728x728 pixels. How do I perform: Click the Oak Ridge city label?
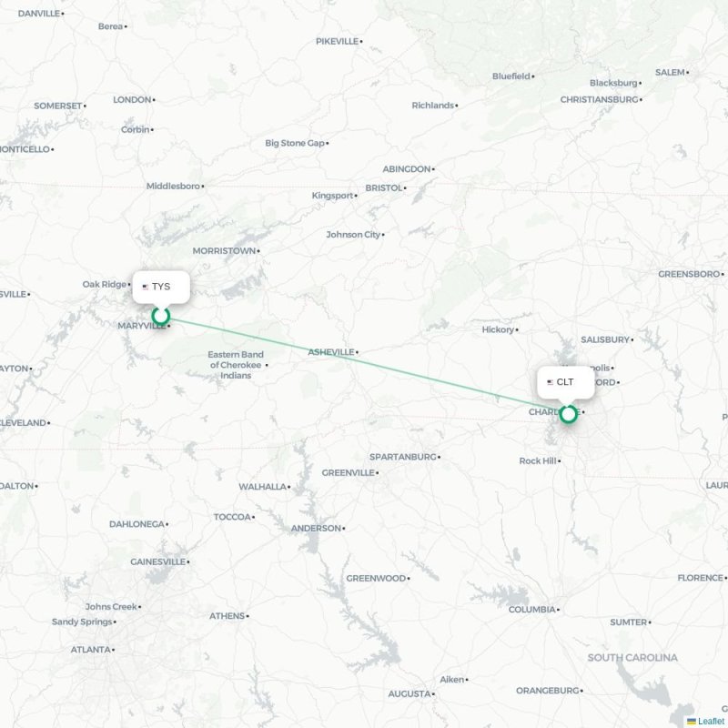pos(104,284)
